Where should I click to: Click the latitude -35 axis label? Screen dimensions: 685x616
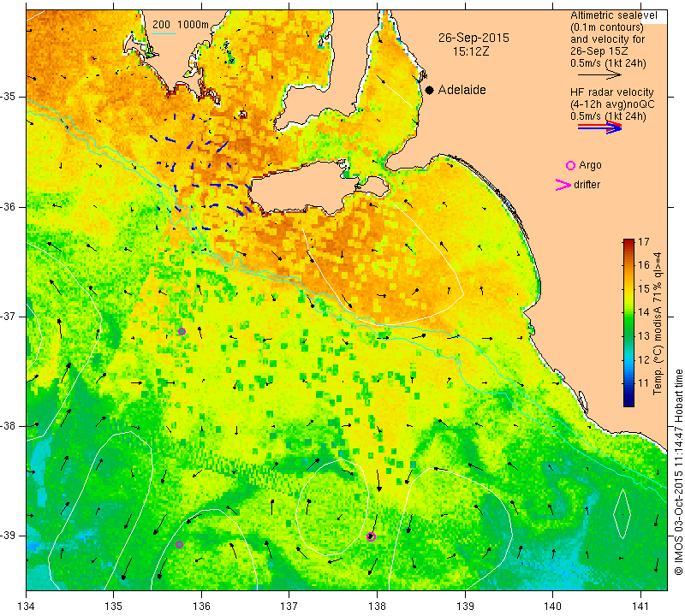click(x=9, y=97)
